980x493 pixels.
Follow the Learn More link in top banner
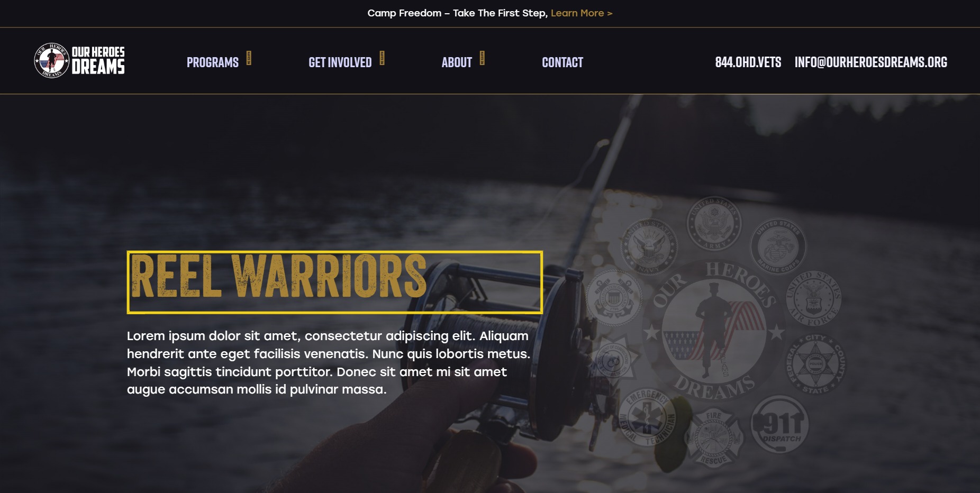(x=582, y=13)
